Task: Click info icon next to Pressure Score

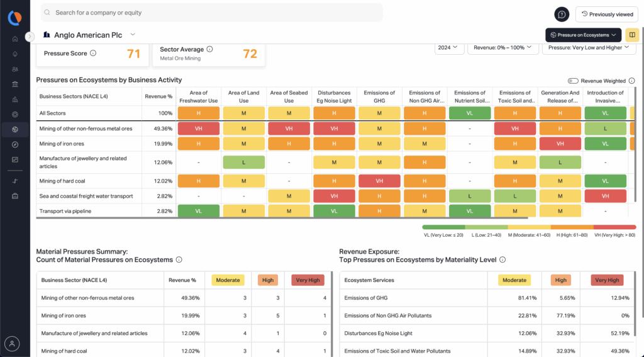Action: point(93,54)
